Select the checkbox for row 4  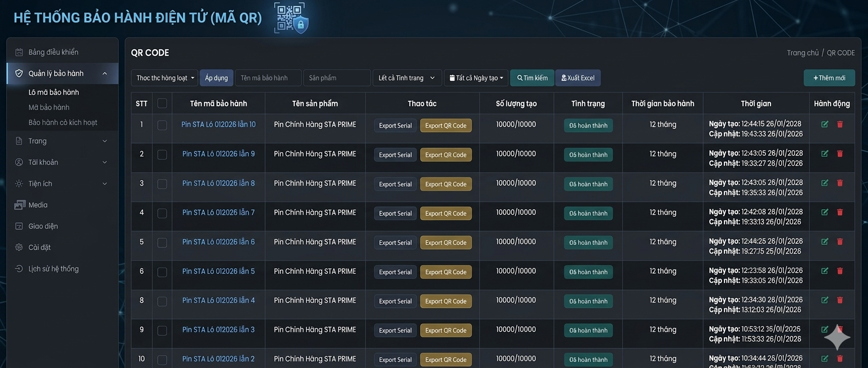162,214
